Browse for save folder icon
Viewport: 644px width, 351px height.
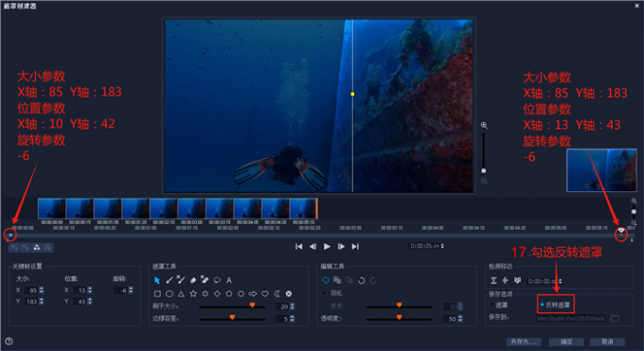(615, 318)
